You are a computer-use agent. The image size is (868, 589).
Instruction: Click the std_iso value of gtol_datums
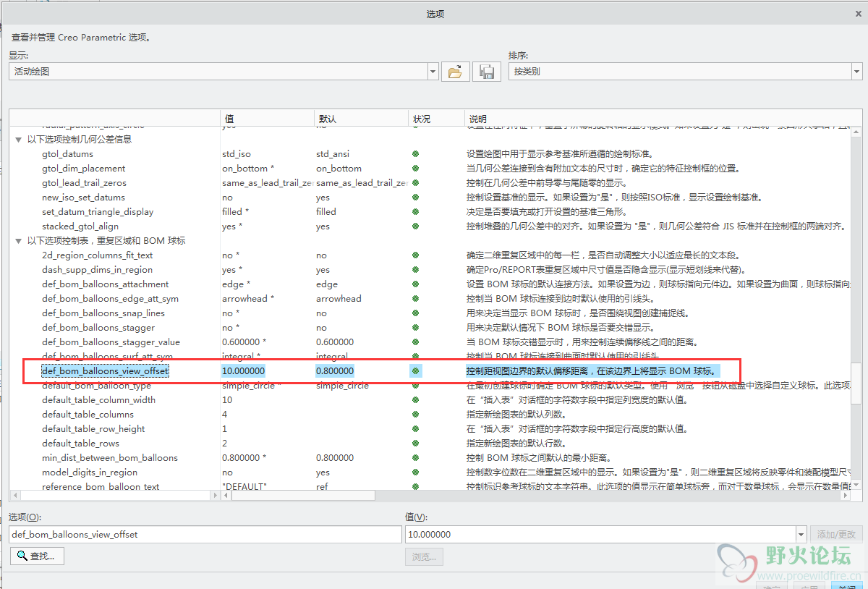coord(237,154)
